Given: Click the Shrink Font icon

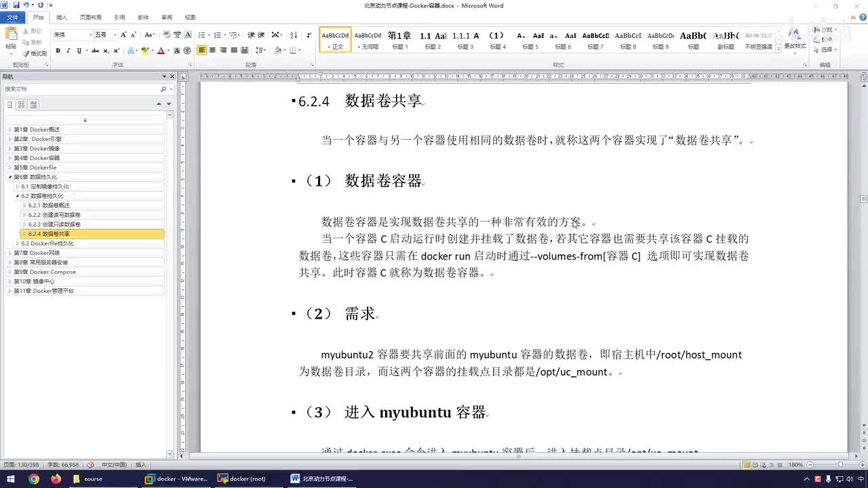Looking at the screenshot, I should pyautogui.click(x=133, y=35).
